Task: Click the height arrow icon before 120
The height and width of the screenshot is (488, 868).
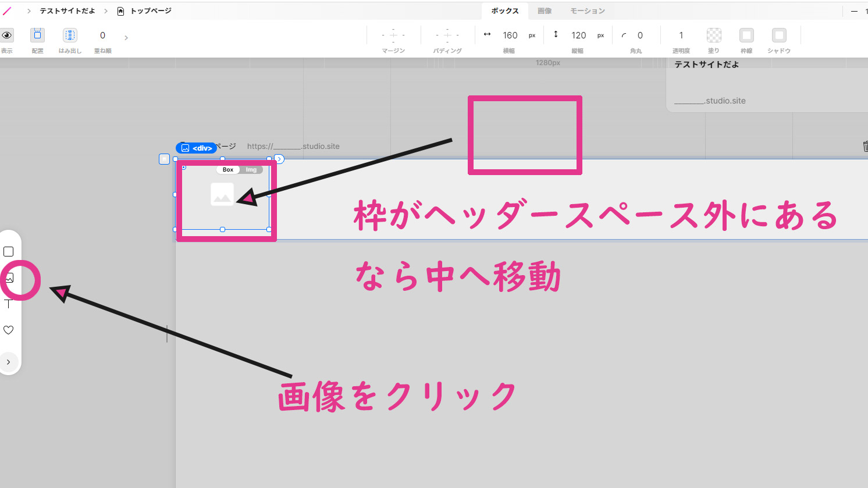Action: tap(556, 34)
